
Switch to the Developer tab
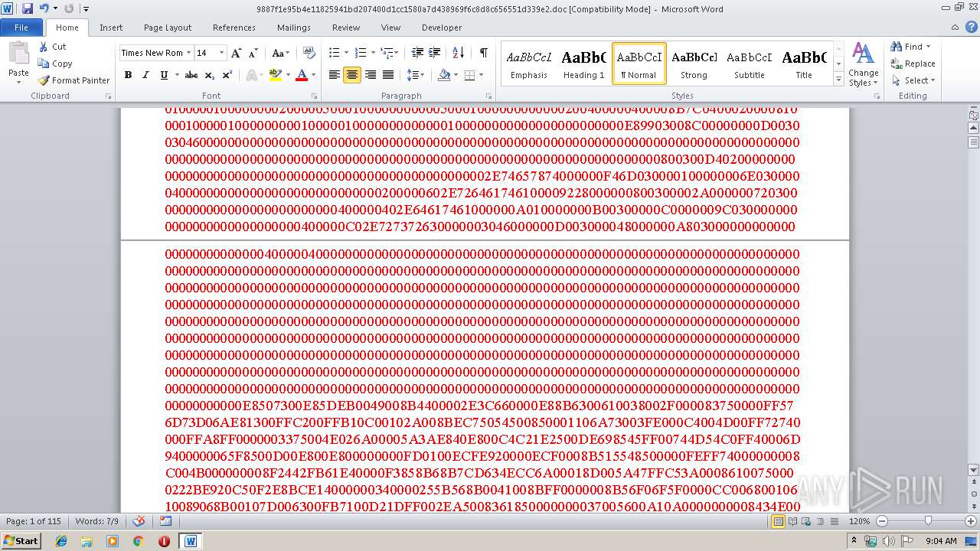tap(442, 28)
